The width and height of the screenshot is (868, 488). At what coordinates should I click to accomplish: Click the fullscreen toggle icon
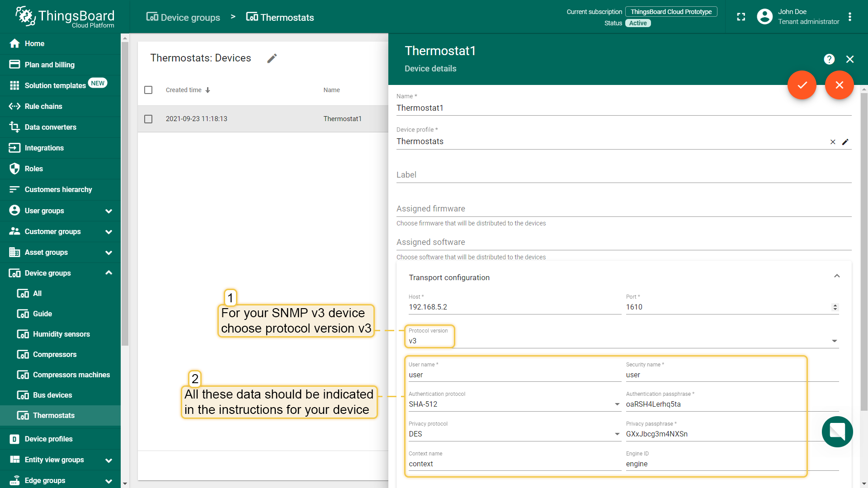click(x=741, y=17)
